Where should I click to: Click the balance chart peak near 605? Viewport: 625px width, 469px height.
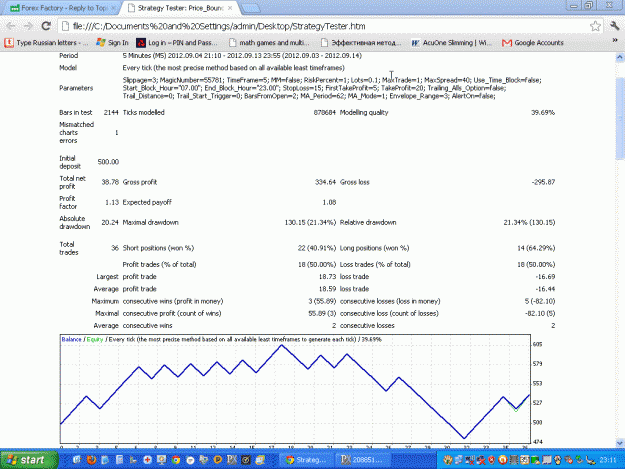click(282, 346)
